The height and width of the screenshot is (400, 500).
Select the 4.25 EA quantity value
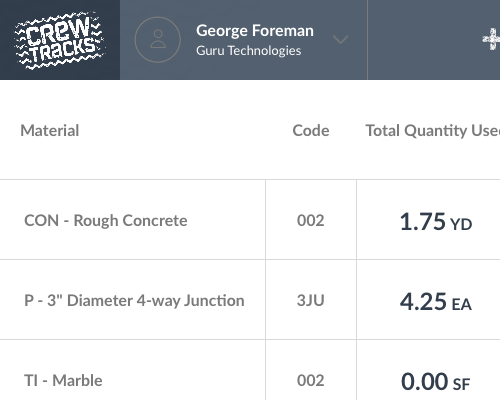coord(436,302)
